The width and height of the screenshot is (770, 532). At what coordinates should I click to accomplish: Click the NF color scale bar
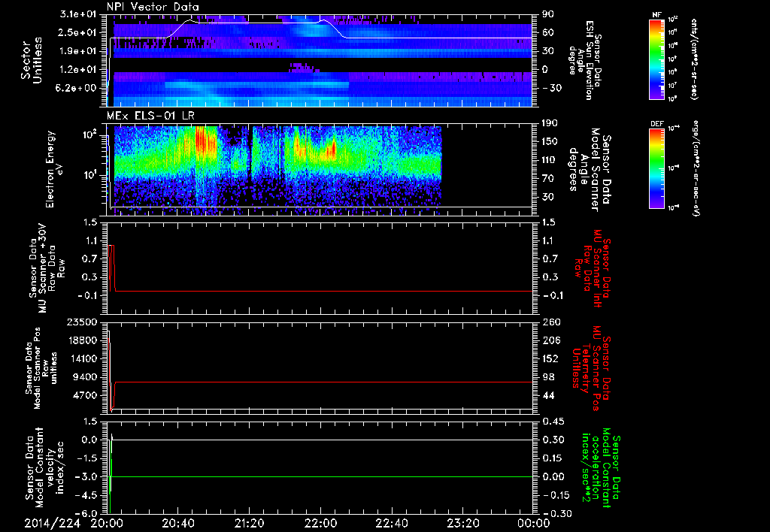tap(656, 59)
